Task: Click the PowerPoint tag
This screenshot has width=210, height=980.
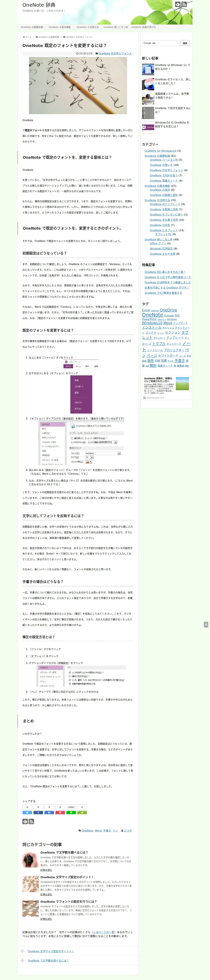Action: pos(149,319)
